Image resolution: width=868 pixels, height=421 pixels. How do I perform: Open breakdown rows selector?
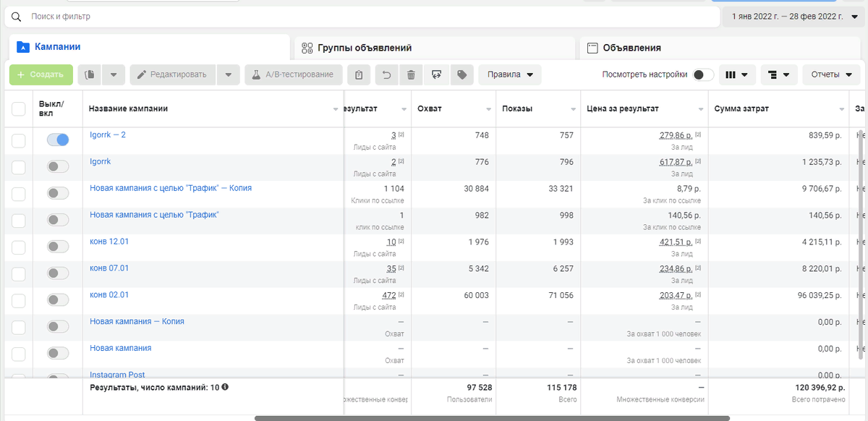779,75
